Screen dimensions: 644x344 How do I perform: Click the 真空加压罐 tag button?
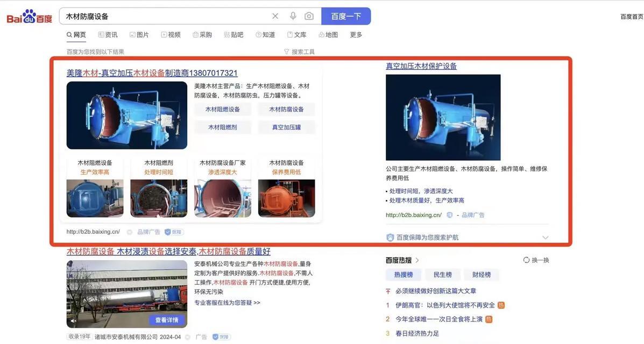coord(286,127)
